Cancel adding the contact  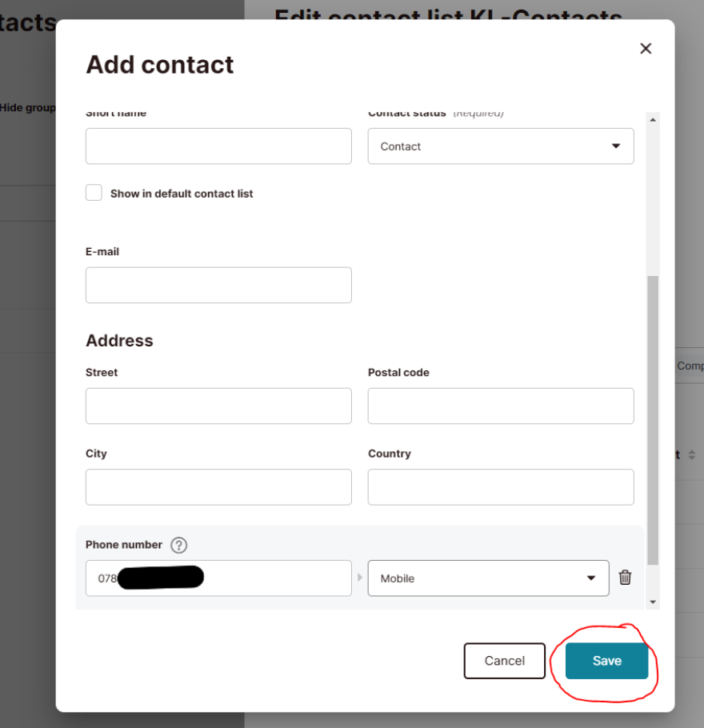[504, 661]
